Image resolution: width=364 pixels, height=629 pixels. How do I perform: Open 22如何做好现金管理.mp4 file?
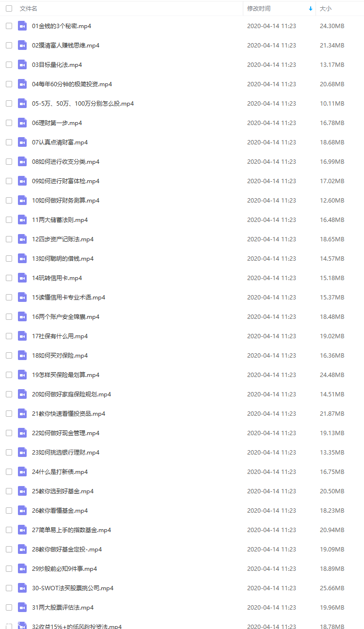coord(66,433)
